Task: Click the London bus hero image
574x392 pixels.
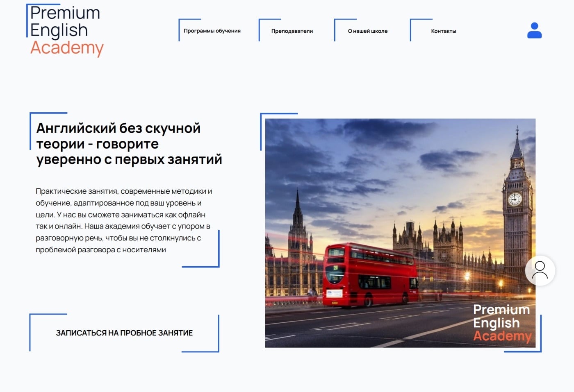Action: pos(400,233)
